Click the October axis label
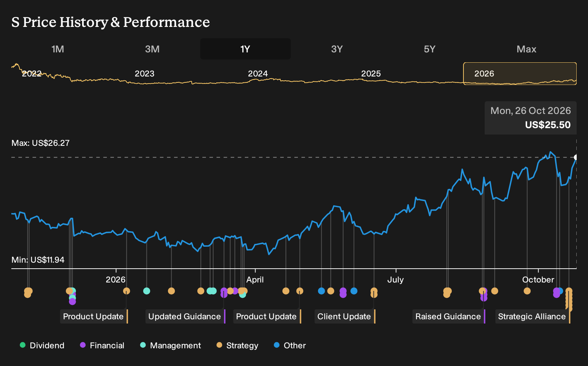 [538, 280]
